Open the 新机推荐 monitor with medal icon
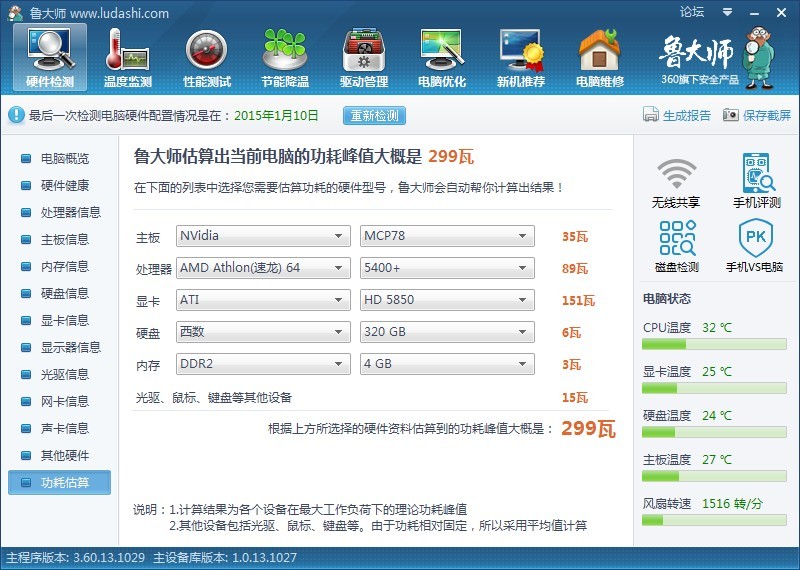The width and height of the screenshot is (800, 570). click(520, 57)
